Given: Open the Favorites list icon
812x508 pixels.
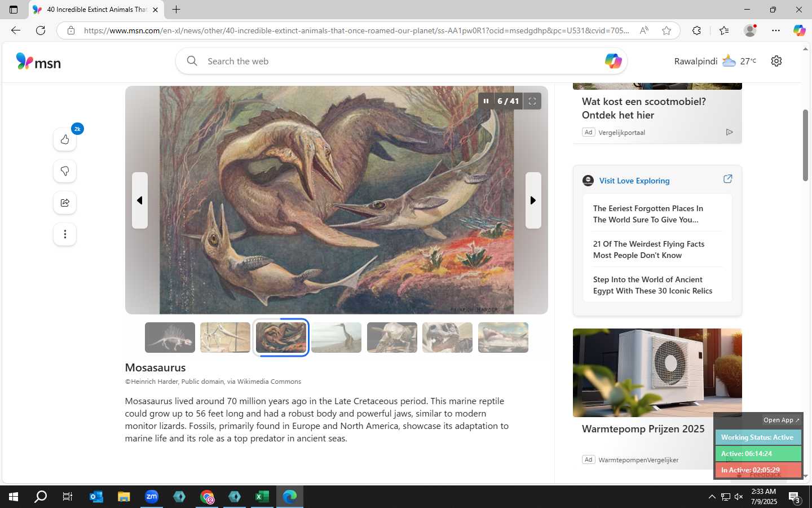Looking at the screenshot, I should [x=724, y=30].
